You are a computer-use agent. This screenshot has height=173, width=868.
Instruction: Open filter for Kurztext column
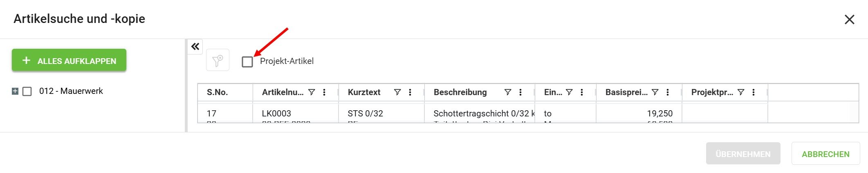397,92
